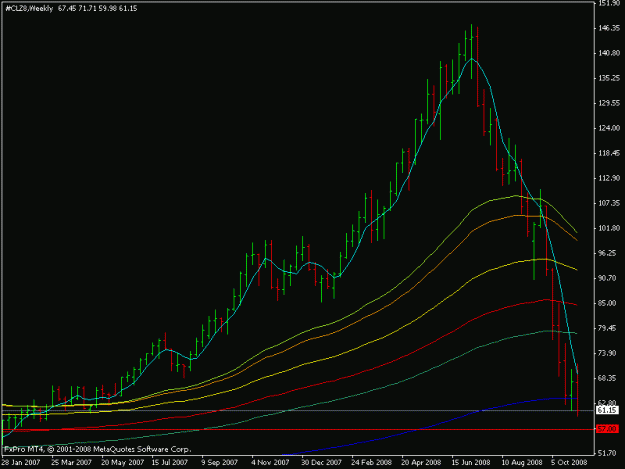Click the 25 Mar 2007 date label
Screen dimensions: 625x469
[x=72, y=463]
